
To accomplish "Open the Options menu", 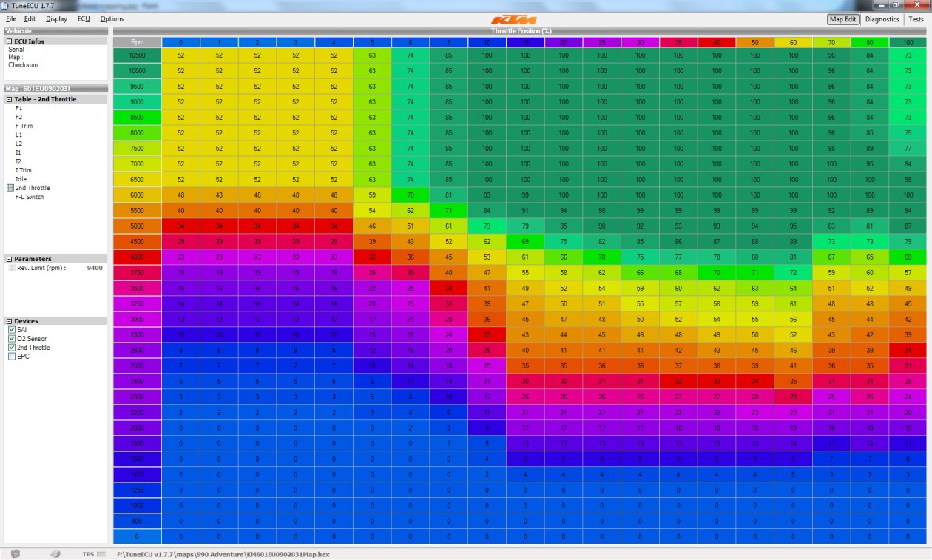I will (x=112, y=19).
